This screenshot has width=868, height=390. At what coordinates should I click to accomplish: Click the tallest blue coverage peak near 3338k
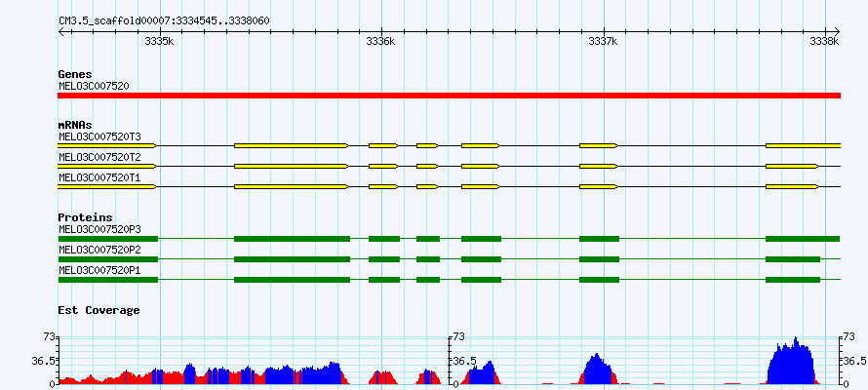coord(791,363)
